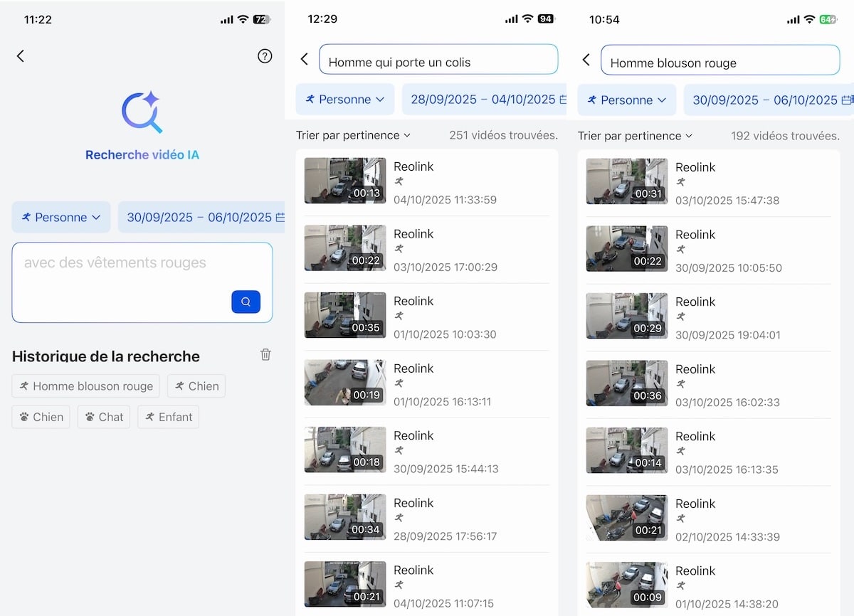This screenshot has height=616, width=854.
Task: Expand 'Trier par pertinence' above 192 videos
Action: point(635,136)
